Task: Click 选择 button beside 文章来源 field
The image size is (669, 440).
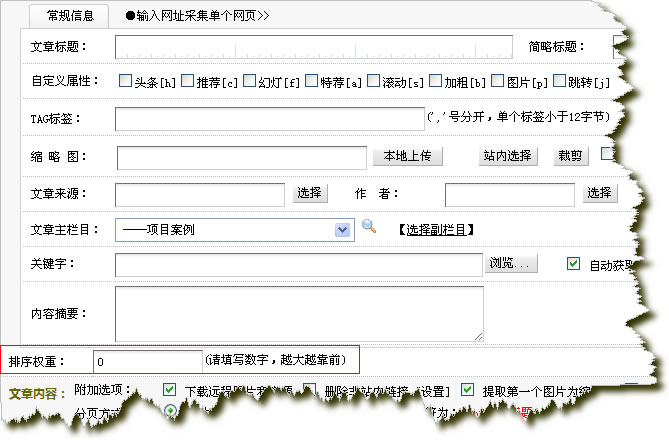Action: (x=309, y=193)
